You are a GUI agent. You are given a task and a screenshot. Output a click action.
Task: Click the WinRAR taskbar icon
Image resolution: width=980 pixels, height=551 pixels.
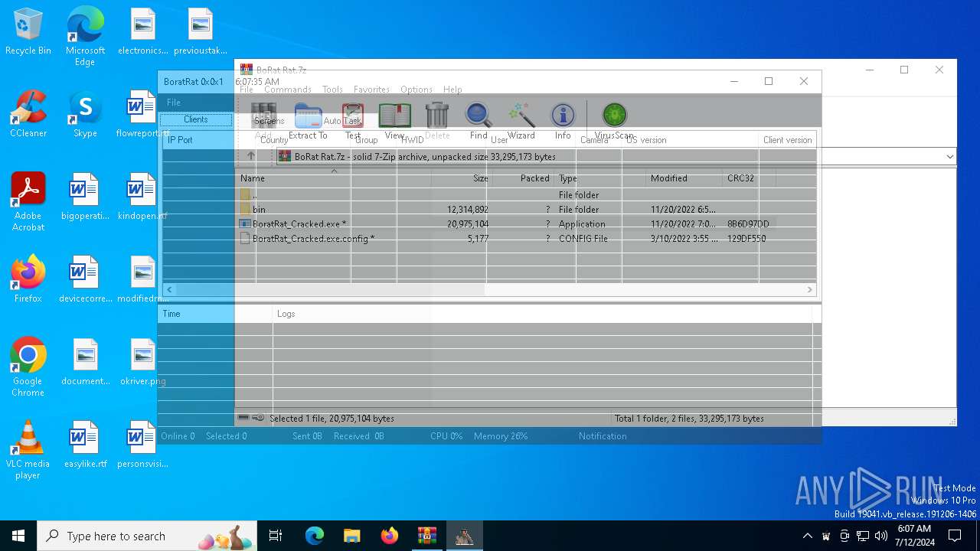pyautogui.click(x=426, y=536)
